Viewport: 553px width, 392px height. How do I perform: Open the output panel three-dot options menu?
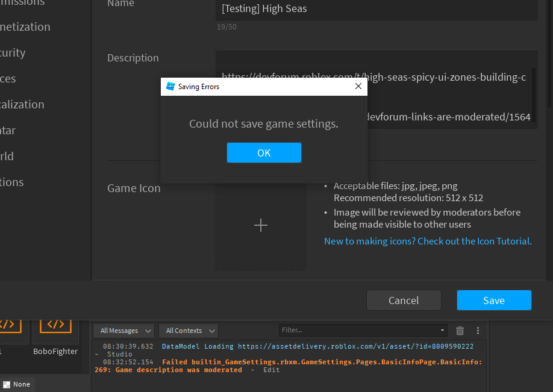[x=478, y=331]
